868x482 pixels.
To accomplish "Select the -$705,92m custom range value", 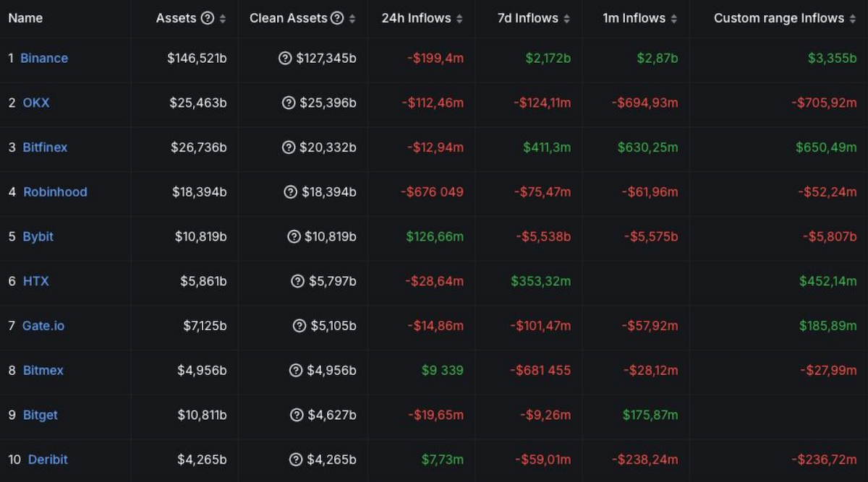I will click(x=824, y=103).
